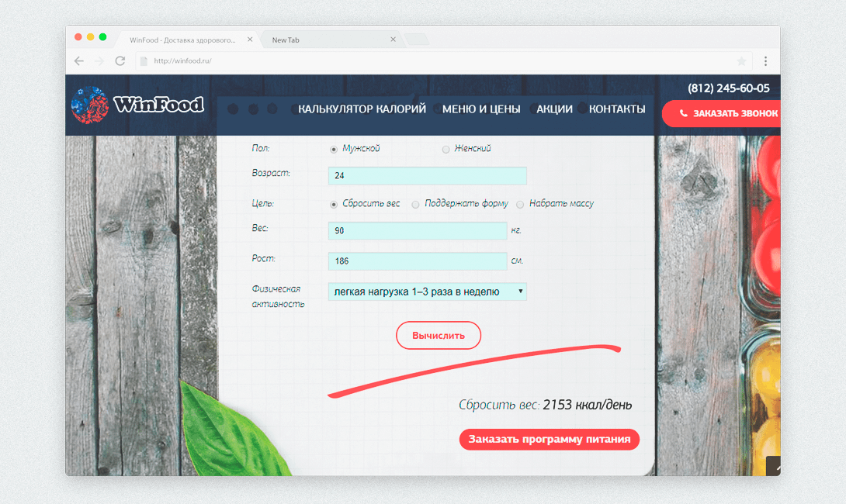Click the 2153 ккал/день result text

click(587, 405)
